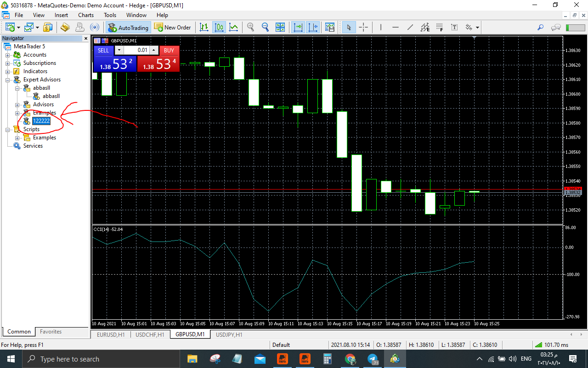Select the equidistant channel tool
Screen dimensions: 588x368
(425, 28)
